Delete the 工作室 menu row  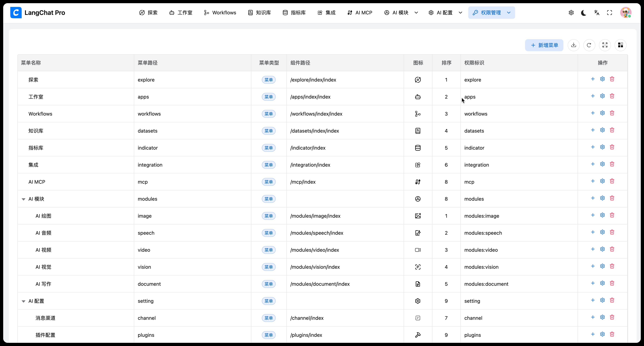[x=612, y=96]
